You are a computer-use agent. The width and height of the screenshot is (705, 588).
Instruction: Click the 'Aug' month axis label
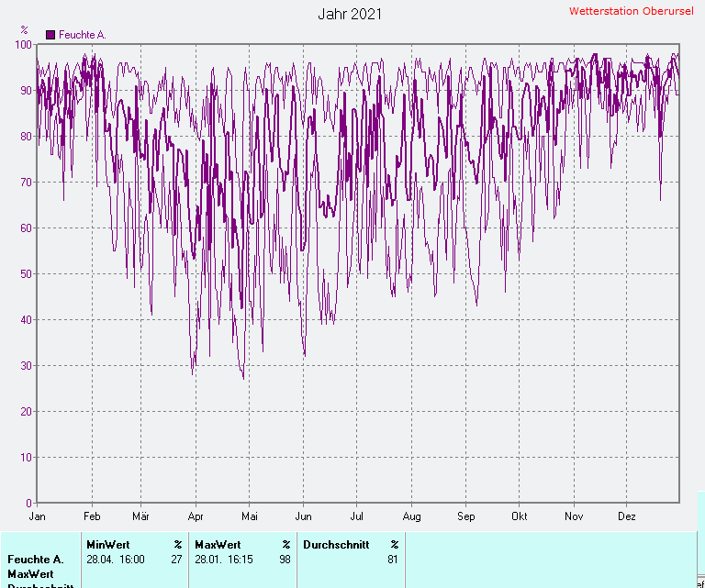(x=412, y=516)
